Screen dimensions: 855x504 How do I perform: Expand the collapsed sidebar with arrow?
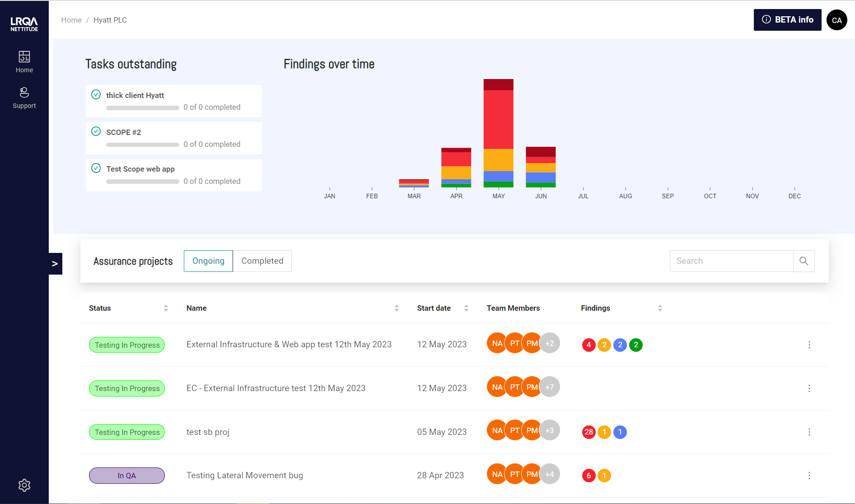coord(55,264)
